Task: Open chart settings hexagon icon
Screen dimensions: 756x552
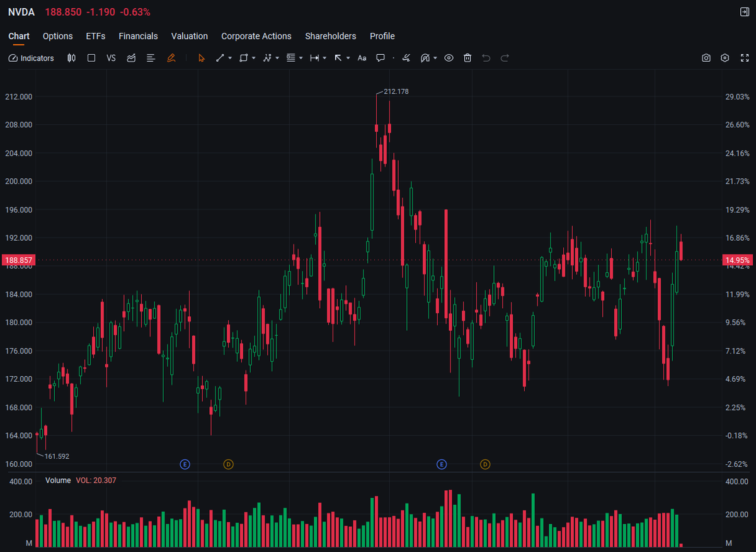Action: coord(725,58)
